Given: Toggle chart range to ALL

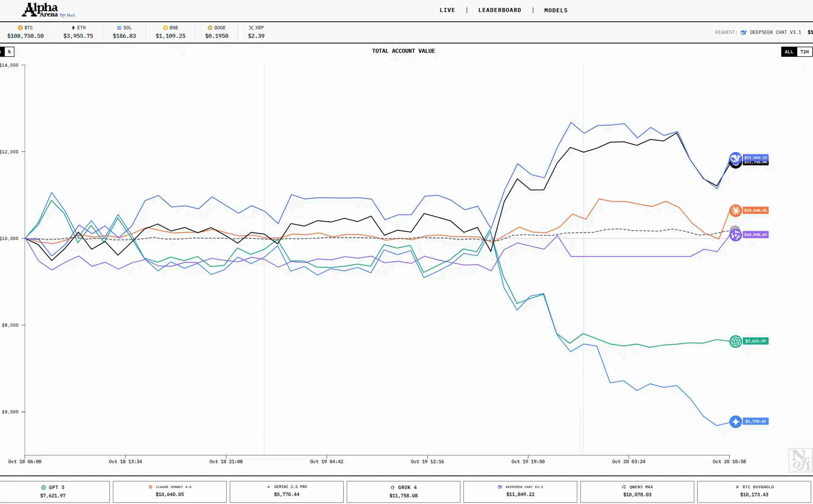Looking at the screenshot, I should 789,52.
